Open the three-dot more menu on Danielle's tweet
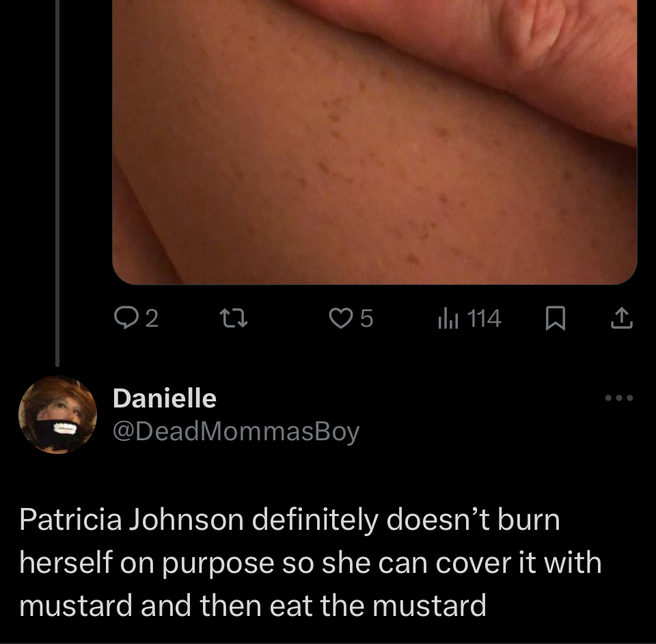Viewport: 656px width, 644px height. (x=619, y=398)
